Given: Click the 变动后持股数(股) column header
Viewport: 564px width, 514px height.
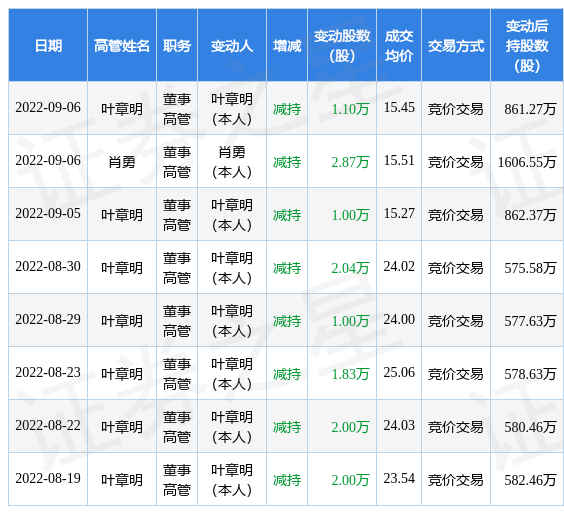Looking at the screenshot, I should pyautogui.click(x=527, y=46).
